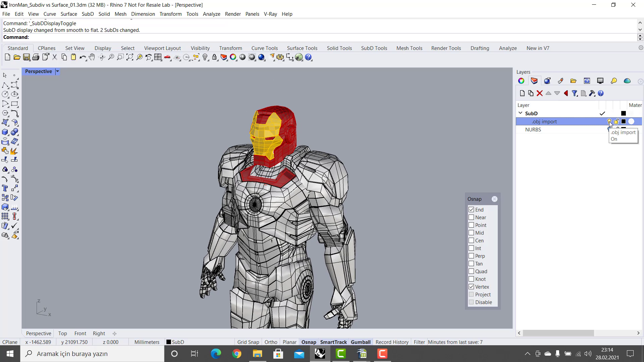Click the Zoom Extents icon
The height and width of the screenshot is (362, 644).
(x=130, y=57)
